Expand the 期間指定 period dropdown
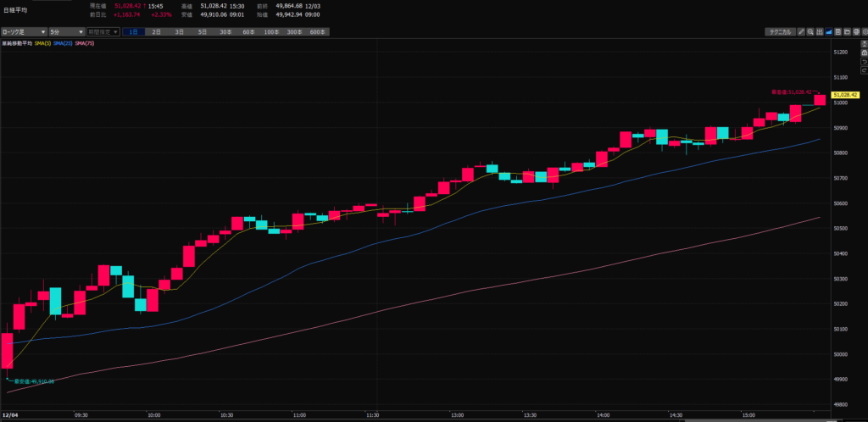868x422 pixels. 103,31
